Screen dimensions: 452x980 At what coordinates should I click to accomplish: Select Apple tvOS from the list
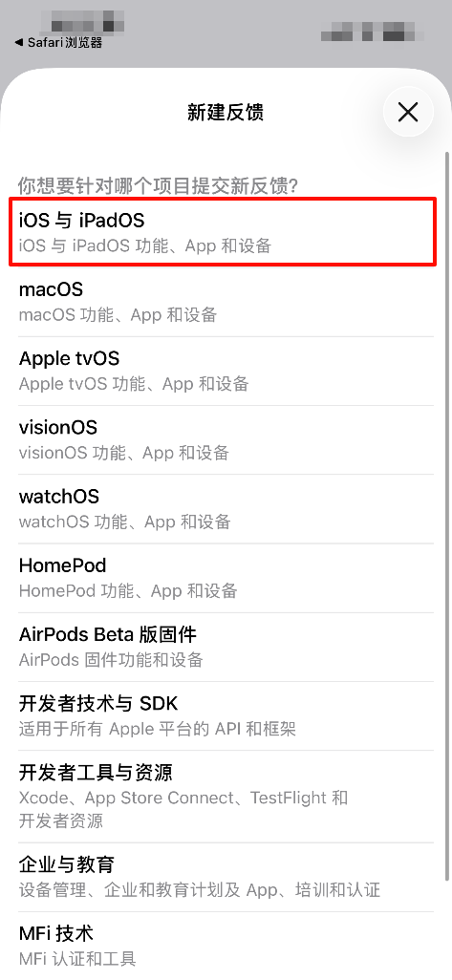tap(226, 371)
